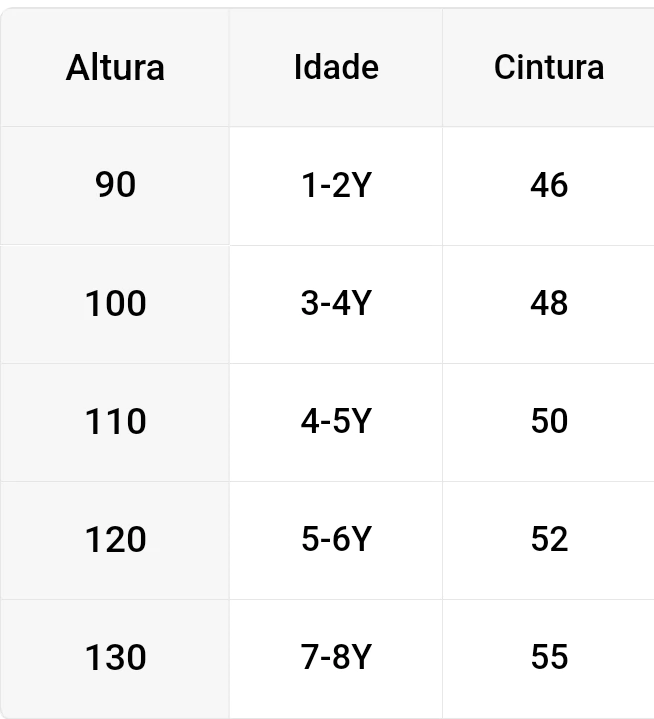This screenshot has width=654, height=719.
Task: Click the height cell showing 110
Action: (x=115, y=421)
